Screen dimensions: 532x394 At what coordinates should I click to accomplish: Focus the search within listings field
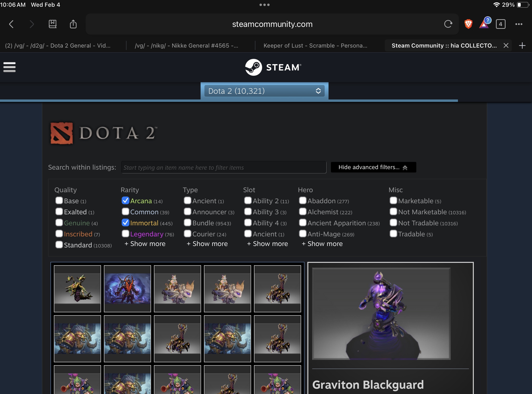coord(224,167)
